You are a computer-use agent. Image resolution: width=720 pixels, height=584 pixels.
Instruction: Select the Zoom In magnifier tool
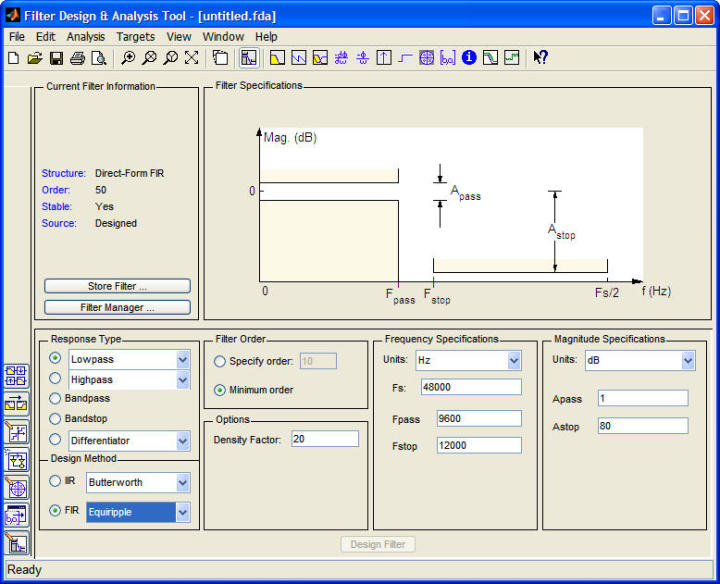pos(128,58)
